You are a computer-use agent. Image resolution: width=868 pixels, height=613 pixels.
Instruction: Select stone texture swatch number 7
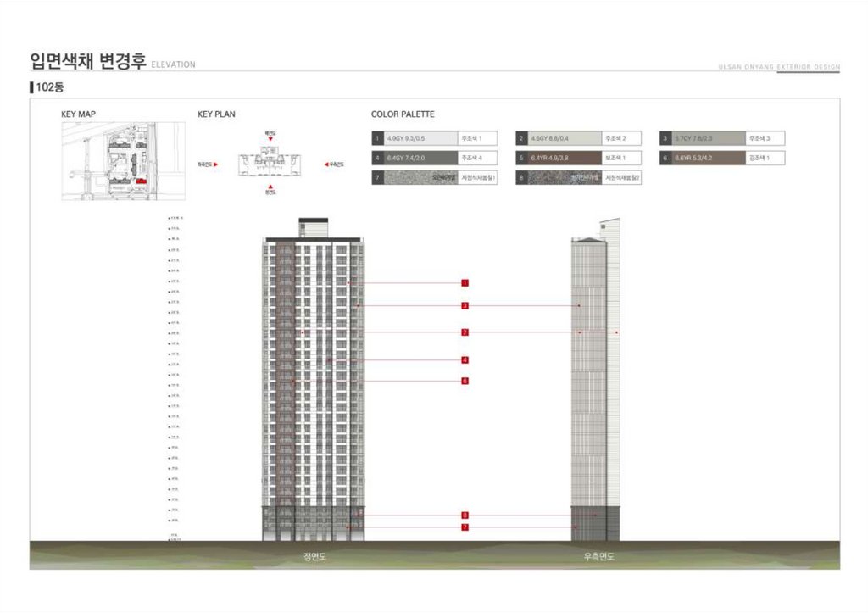coord(421,178)
